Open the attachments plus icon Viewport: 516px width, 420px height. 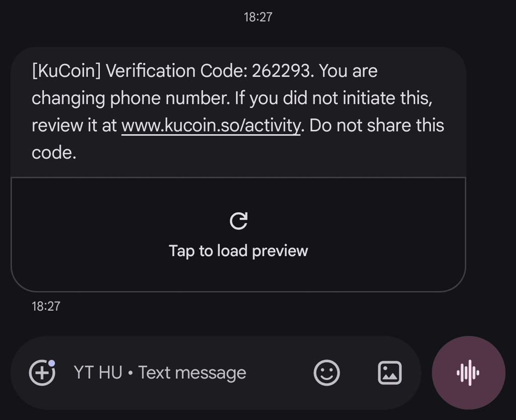[x=42, y=373]
